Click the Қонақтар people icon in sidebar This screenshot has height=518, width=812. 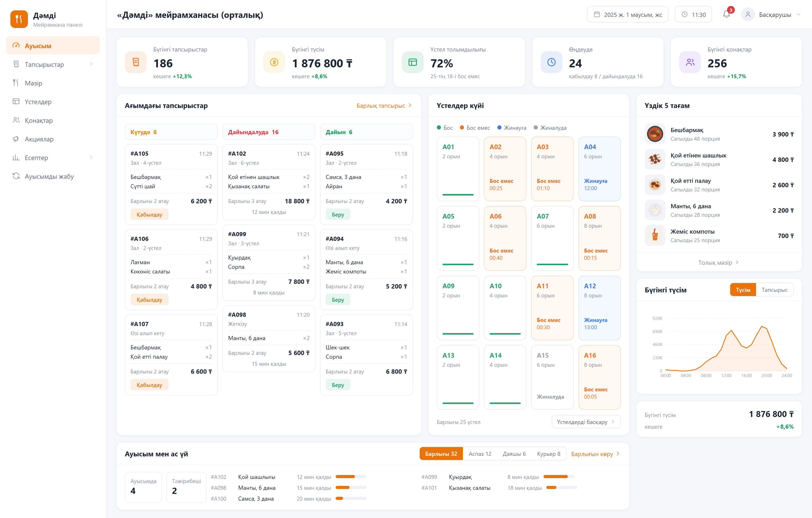coord(16,120)
